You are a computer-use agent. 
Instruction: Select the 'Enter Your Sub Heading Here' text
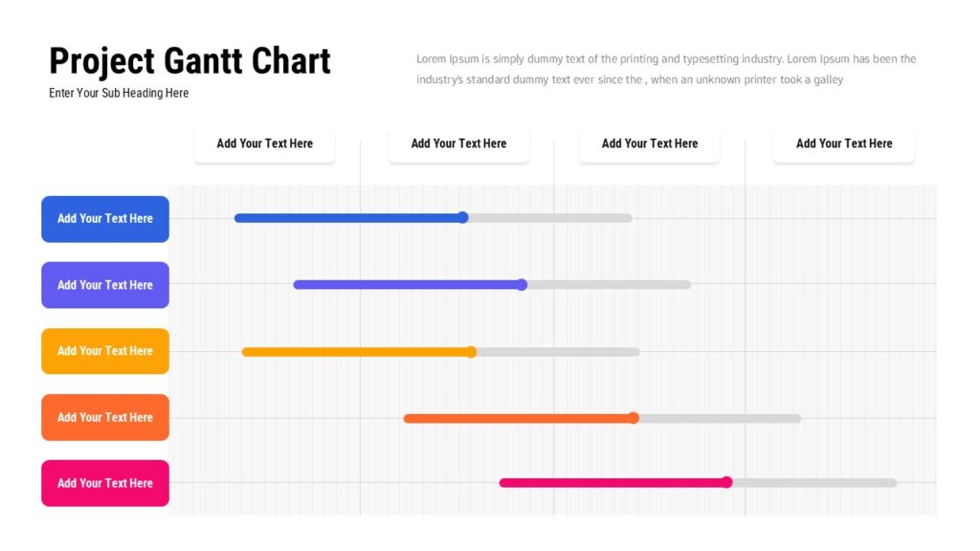[119, 93]
